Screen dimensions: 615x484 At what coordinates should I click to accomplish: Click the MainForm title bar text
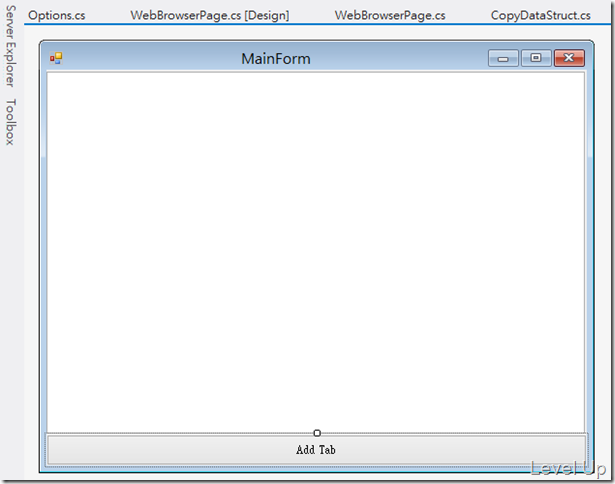click(276, 58)
